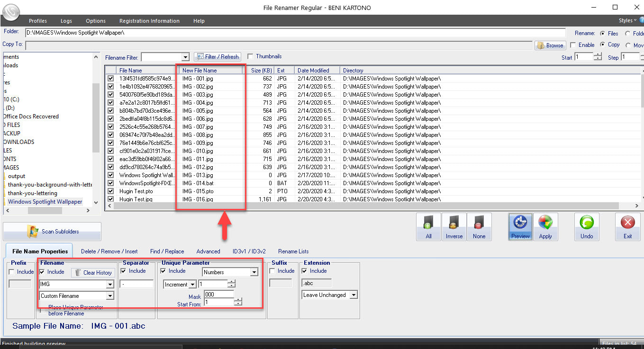This screenshot has height=349, width=644.
Task: Open the Registration Information menu
Action: click(149, 21)
